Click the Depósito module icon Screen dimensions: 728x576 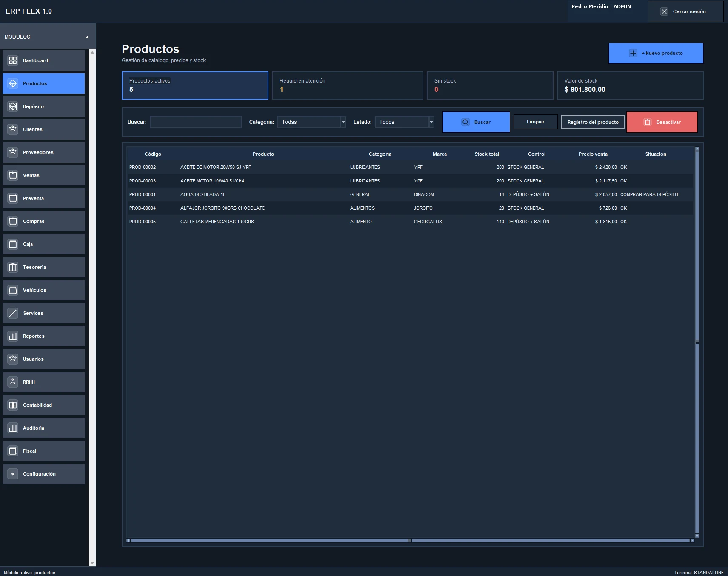13,106
